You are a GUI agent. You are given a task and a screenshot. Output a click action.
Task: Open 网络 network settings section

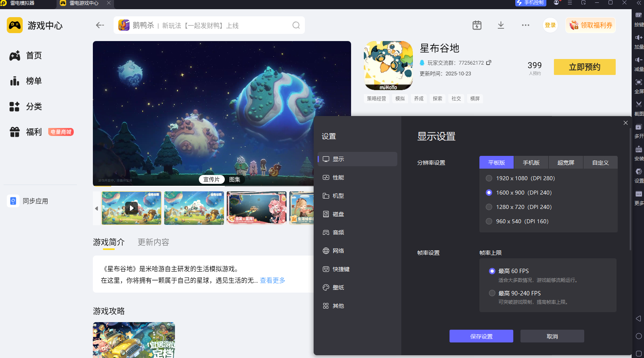click(x=357, y=251)
